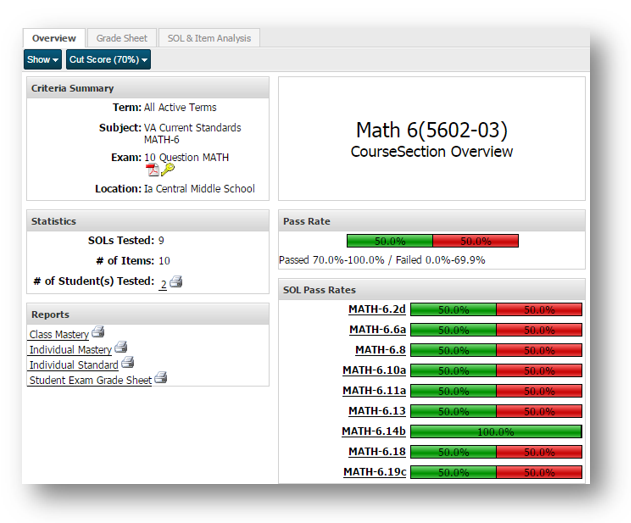Open the Cut Score (70%) dropdown

pyautogui.click(x=108, y=60)
